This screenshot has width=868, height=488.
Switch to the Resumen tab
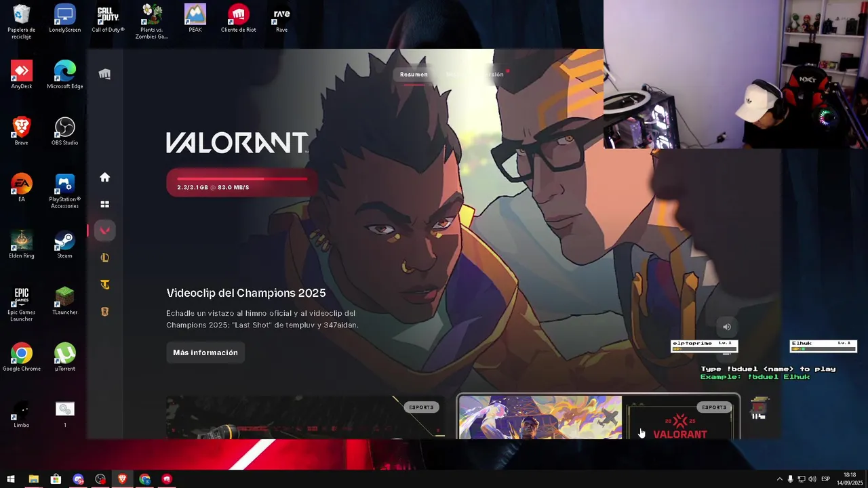(414, 75)
